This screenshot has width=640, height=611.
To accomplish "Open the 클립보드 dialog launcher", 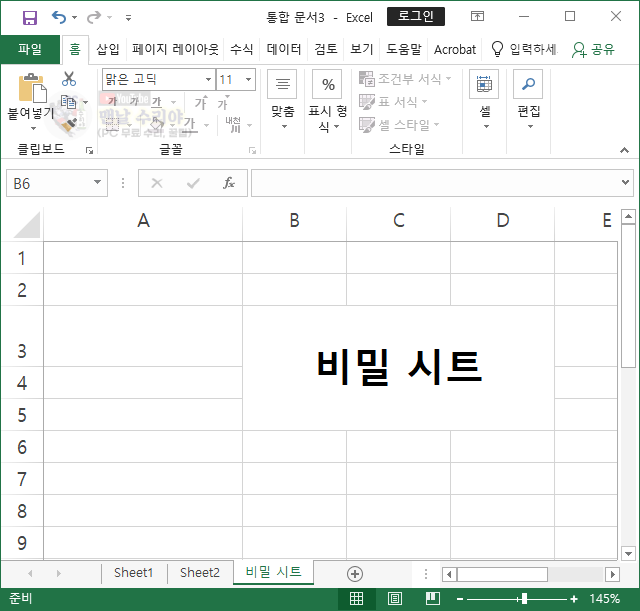I will pyautogui.click(x=89, y=151).
